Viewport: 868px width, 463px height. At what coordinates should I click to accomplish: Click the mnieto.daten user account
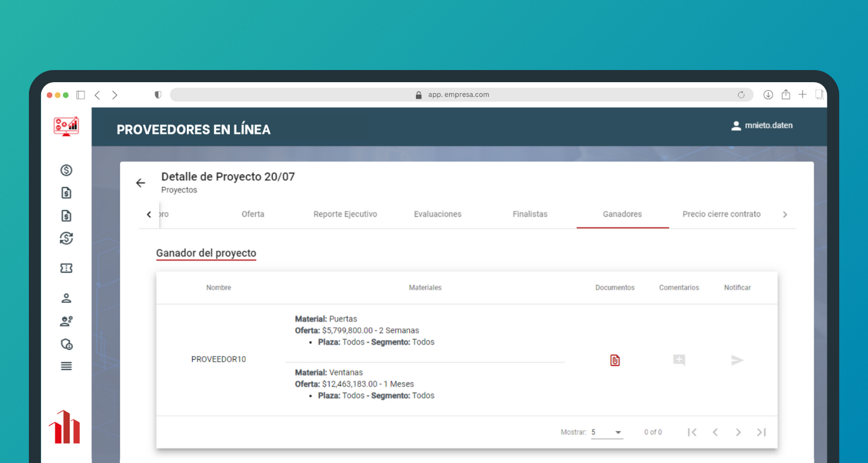tap(762, 126)
